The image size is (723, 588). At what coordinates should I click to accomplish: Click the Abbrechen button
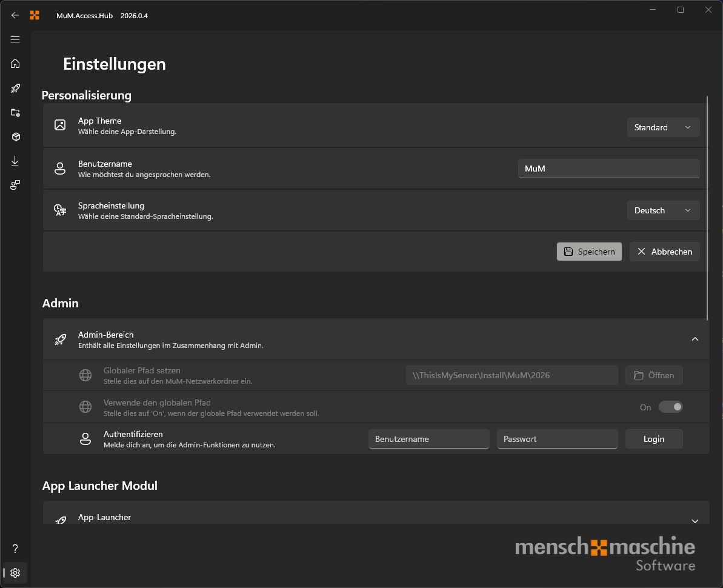[664, 252]
